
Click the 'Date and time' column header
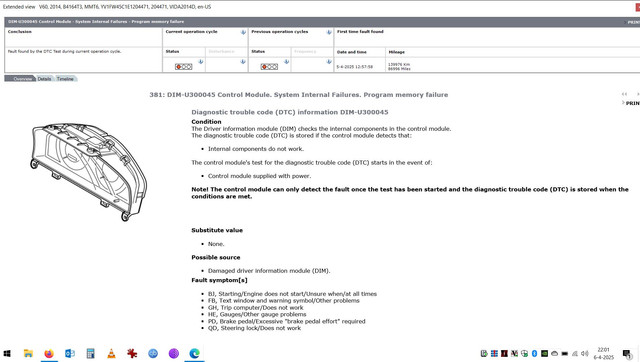pyautogui.click(x=352, y=52)
